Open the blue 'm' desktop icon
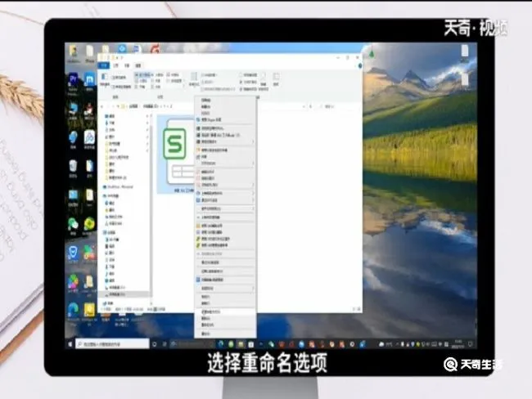The image size is (532, 399). tap(89, 82)
